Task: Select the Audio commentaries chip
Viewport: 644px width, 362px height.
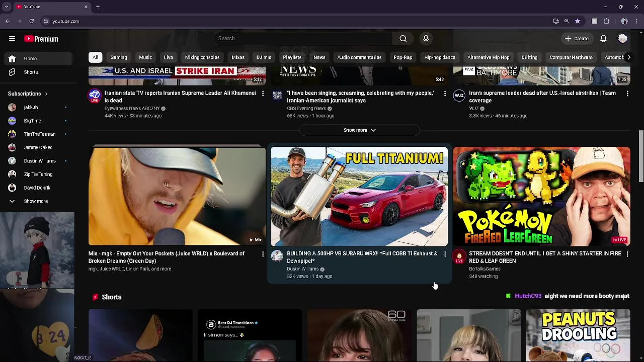Action: click(359, 57)
